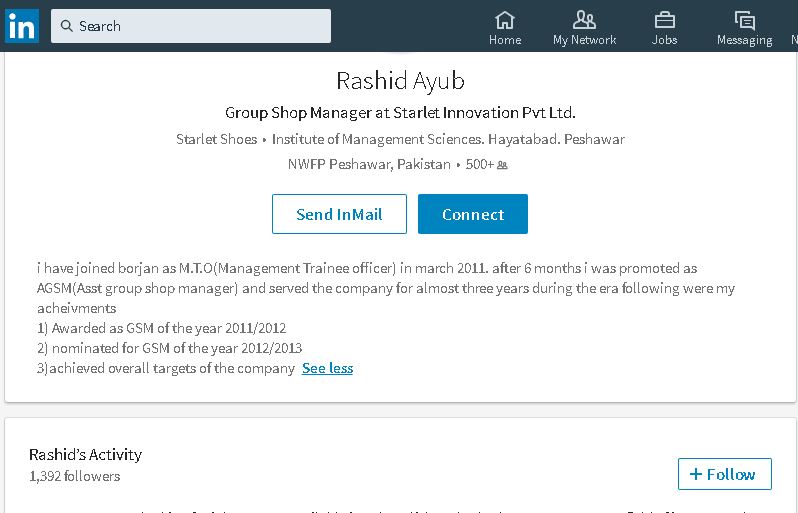Open the Starlet Shoes company link
798x513 pixels.
216,139
